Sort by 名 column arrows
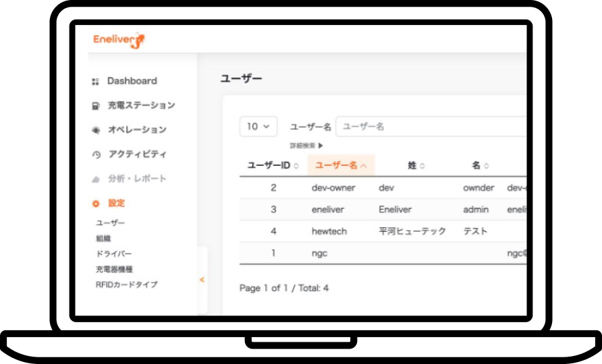This screenshot has height=364, width=602. pyautogui.click(x=486, y=166)
